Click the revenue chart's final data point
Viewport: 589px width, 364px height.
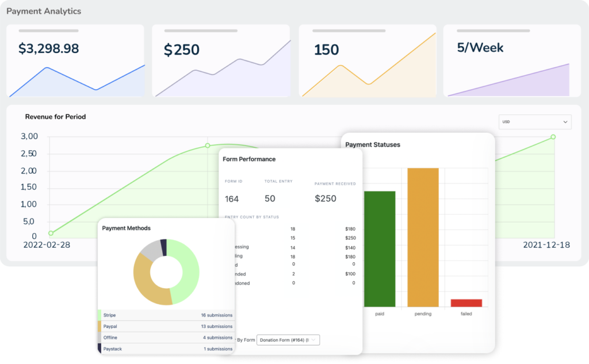[x=553, y=137]
